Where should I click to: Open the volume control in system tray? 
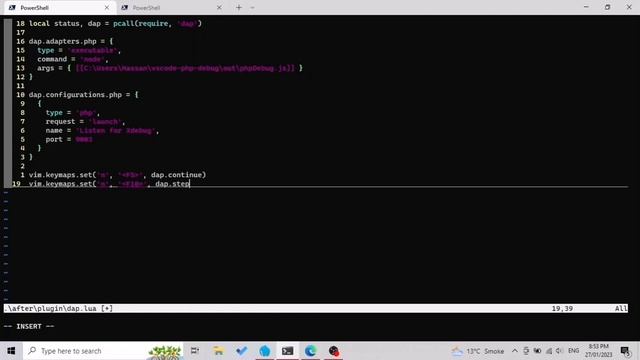coord(559,351)
